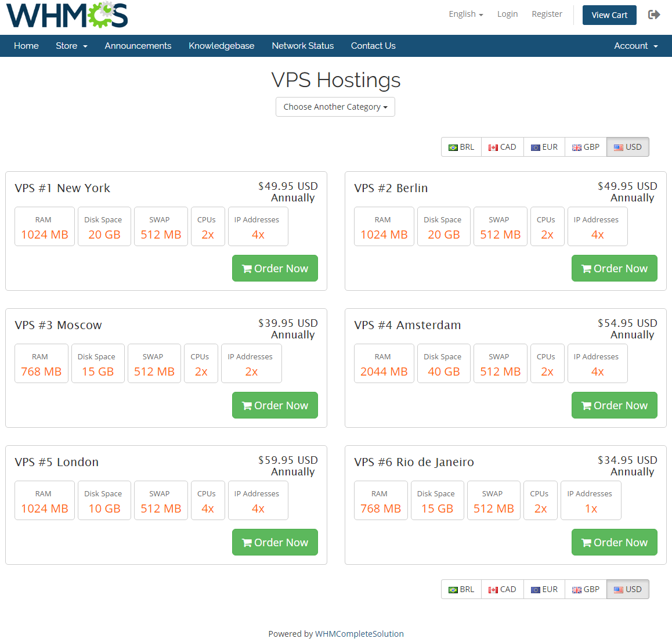Order VPS #6 Rio de Janeiro now
Image resolution: width=672 pixels, height=642 pixels.
615,543
